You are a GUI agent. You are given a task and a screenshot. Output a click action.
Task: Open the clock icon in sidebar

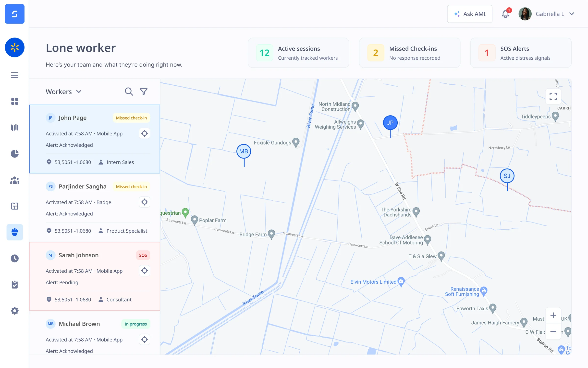click(15, 258)
